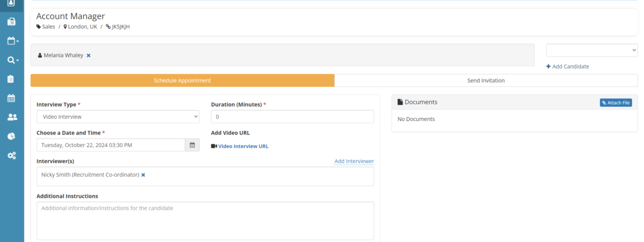Open the clipboard icon in sidebar
This screenshot has width=644, height=242.
(11, 79)
